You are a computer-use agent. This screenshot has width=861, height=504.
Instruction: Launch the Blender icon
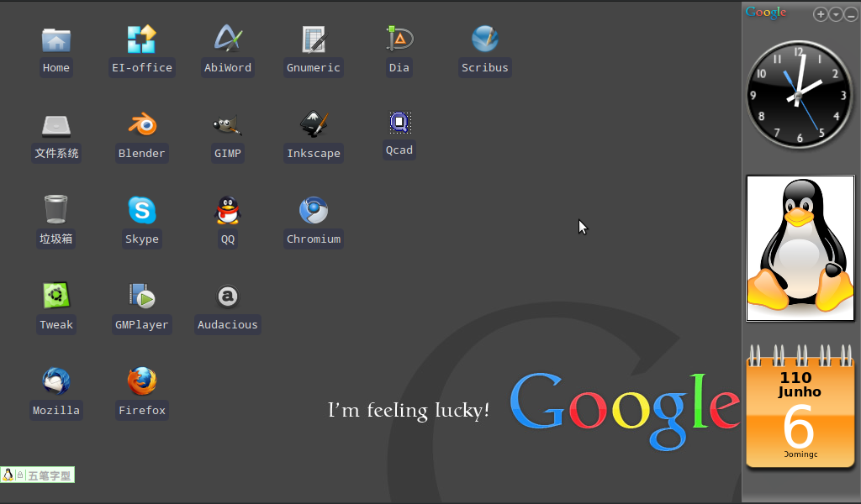(141, 124)
